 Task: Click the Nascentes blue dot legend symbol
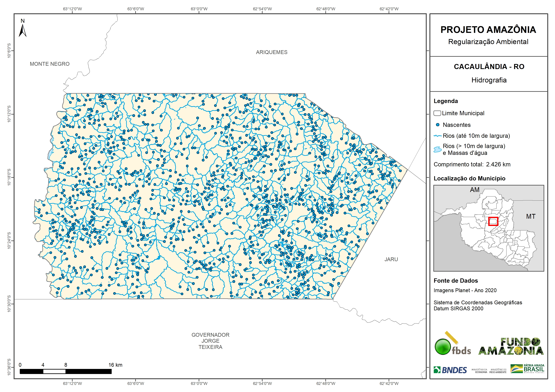coord(437,125)
